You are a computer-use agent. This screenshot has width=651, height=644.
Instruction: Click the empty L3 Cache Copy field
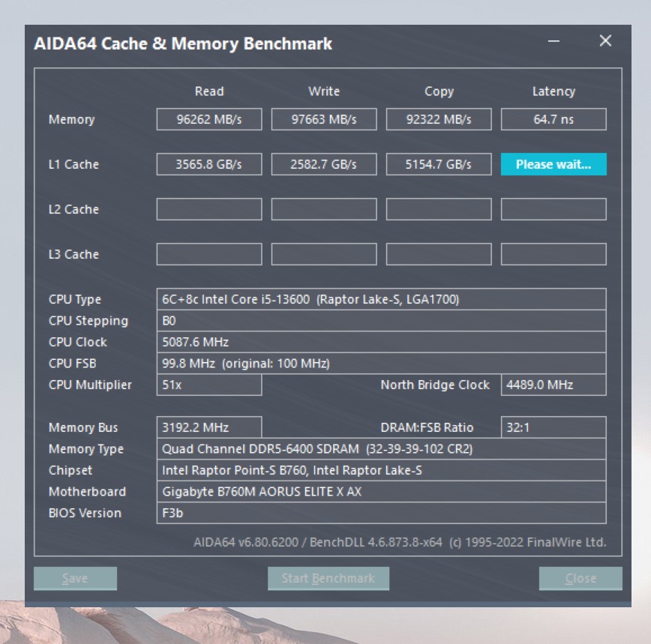pyautogui.click(x=439, y=254)
